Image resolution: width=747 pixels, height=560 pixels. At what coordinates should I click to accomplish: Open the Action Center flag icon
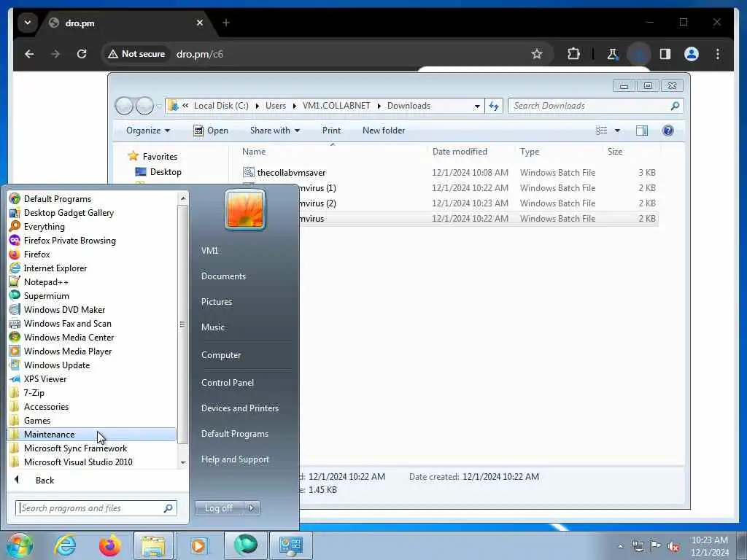[x=656, y=545]
